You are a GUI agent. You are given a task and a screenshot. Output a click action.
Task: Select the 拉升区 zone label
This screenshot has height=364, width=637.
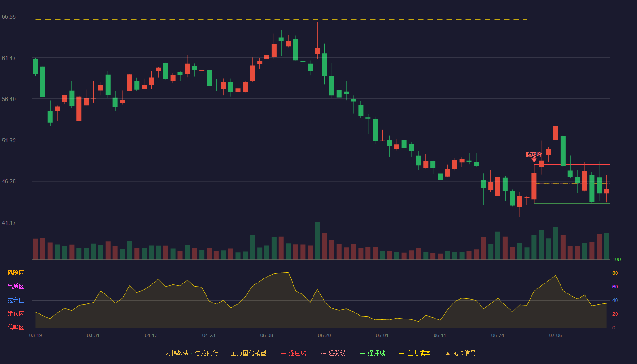[15, 300]
